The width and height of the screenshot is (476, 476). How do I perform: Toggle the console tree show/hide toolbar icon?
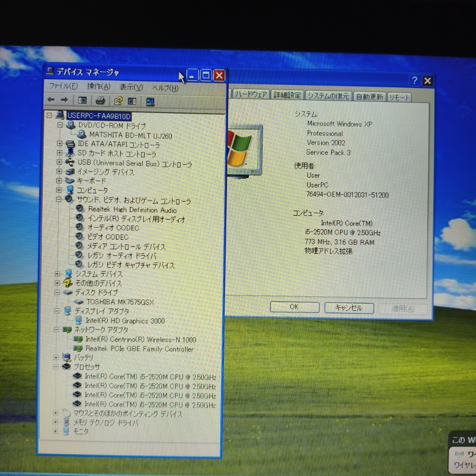click(83, 100)
